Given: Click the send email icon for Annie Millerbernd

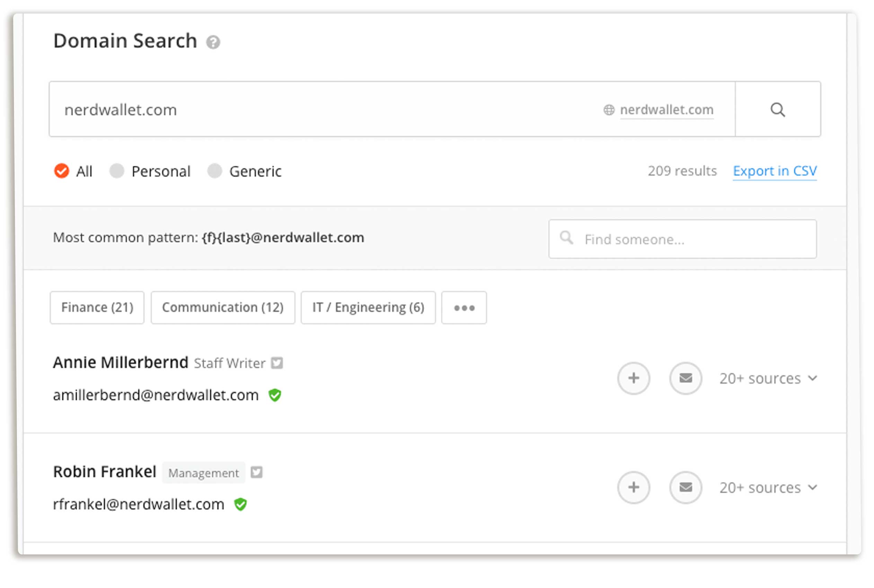Looking at the screenshot, I should (x=685, y=378).
